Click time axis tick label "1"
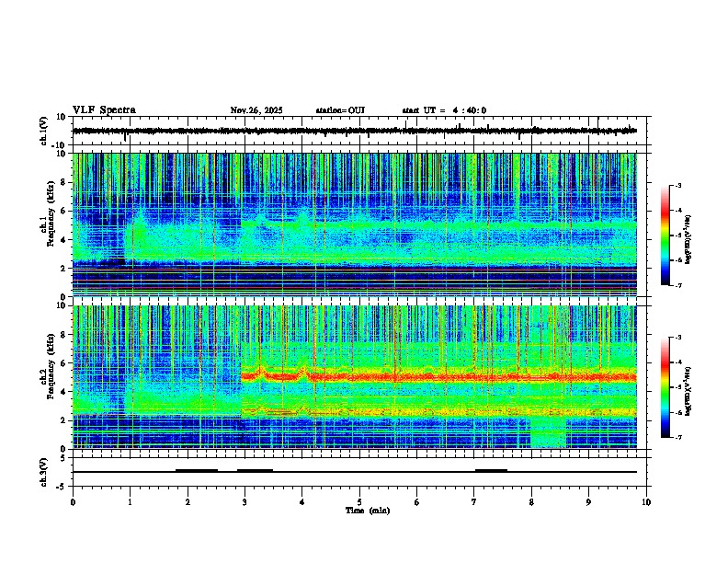Image resolution: width=728 pixels, height=563 pixels. [130, 502]
